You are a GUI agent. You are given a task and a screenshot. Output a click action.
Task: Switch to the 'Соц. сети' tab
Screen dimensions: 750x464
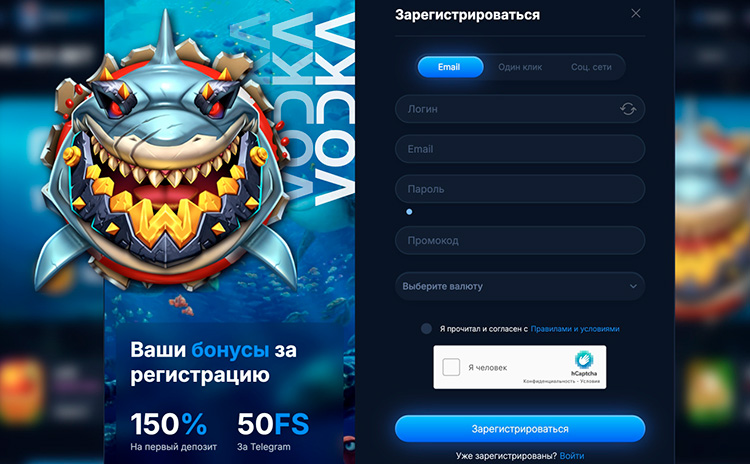click(x=591, y=67)
